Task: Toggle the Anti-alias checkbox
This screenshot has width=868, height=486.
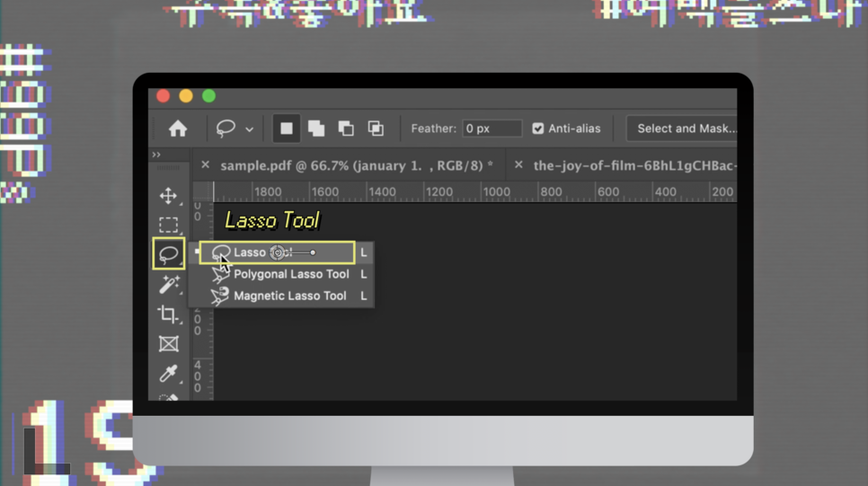Action: (x=537, y=128)
